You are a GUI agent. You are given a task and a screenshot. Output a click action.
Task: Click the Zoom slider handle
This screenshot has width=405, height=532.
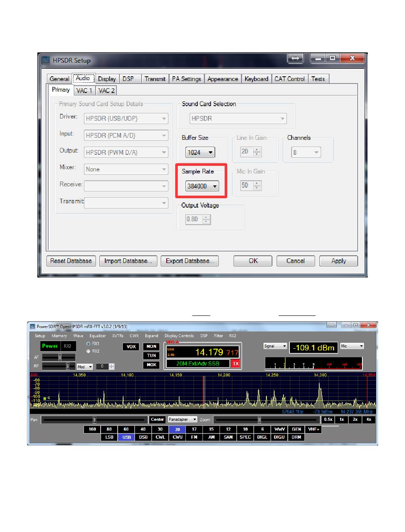[259, 419]
